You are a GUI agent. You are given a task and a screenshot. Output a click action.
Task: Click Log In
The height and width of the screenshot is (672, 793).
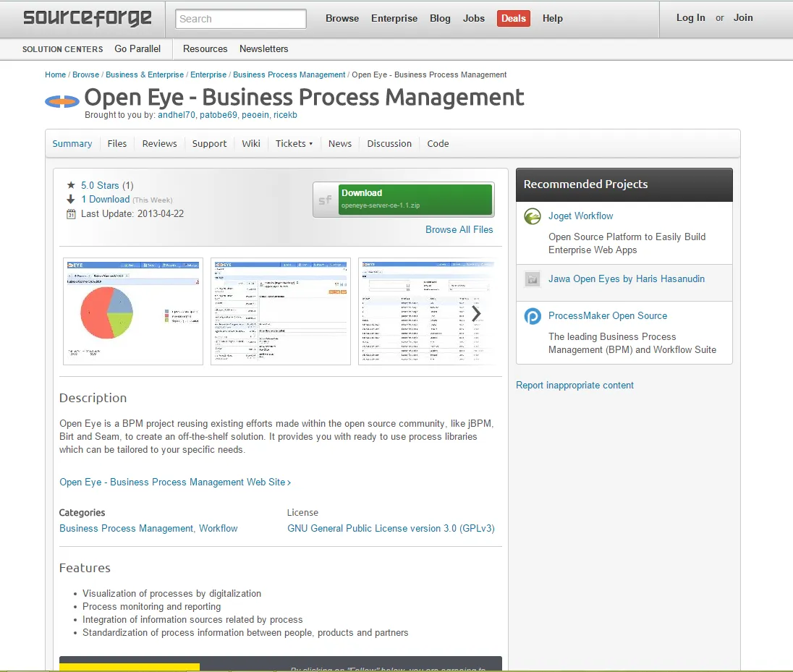tap(691, 17)
